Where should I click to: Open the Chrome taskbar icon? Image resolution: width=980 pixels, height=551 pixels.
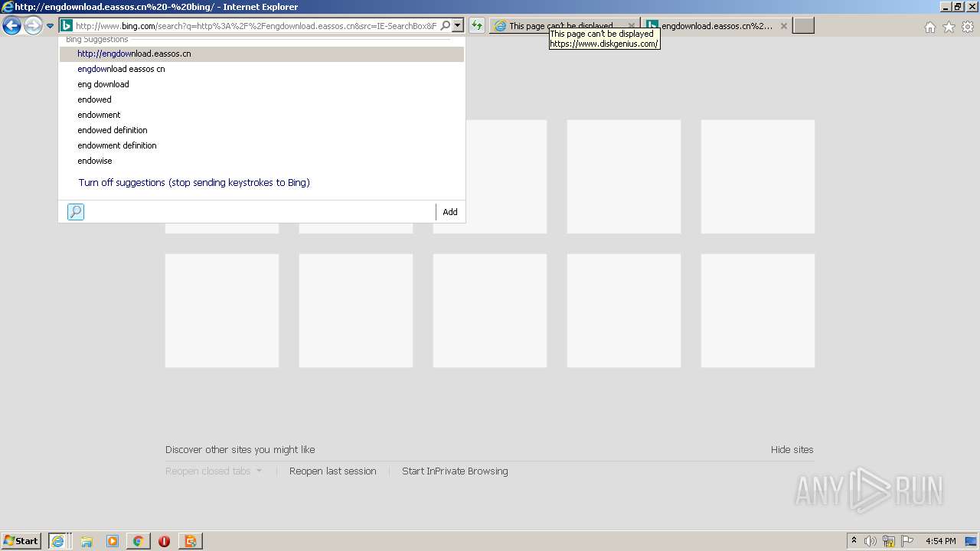click(x=138, y=541)
